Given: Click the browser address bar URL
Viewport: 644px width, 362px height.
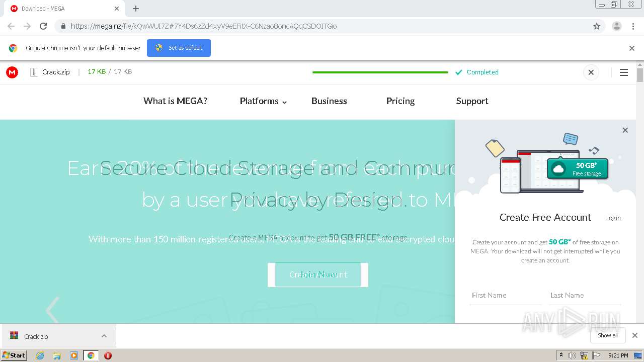Looking at the screenshot, I should [x=204, y=26].
